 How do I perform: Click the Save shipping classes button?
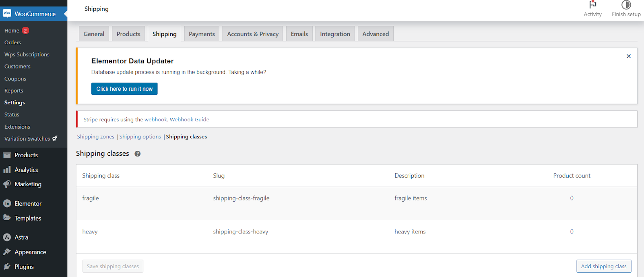coord(113,266)
